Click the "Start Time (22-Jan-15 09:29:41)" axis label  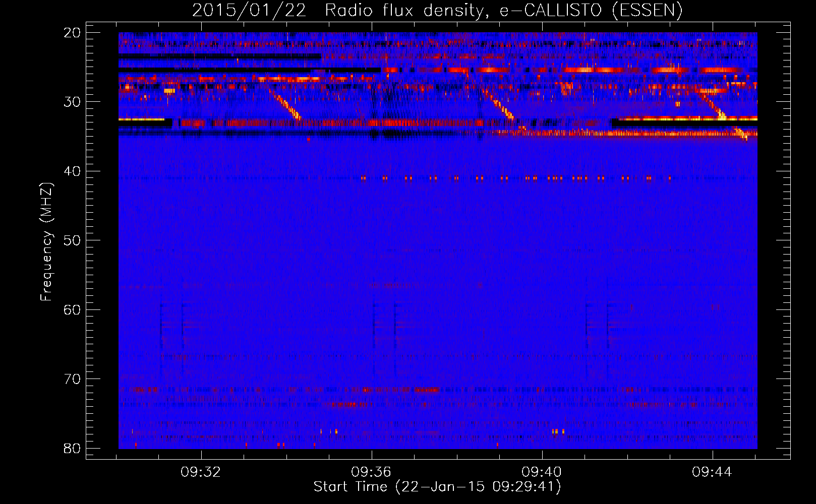pyautogui.click(x=437, y=487)
